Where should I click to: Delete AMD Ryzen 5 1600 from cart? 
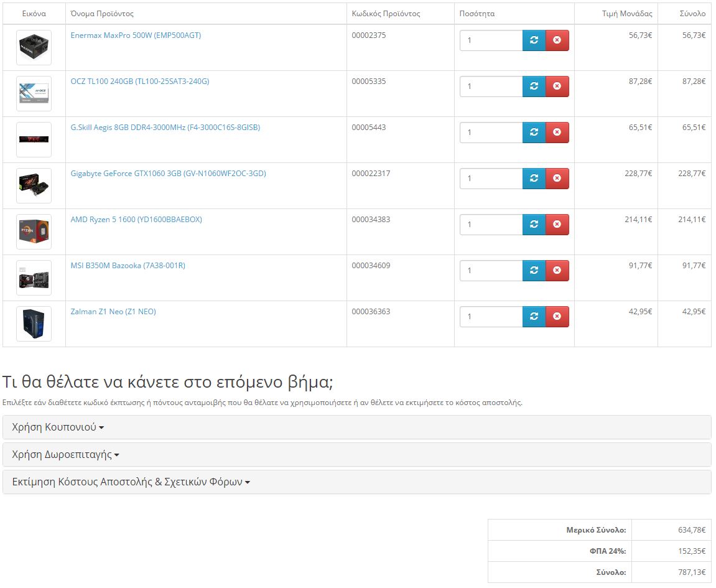pos(557,225)
